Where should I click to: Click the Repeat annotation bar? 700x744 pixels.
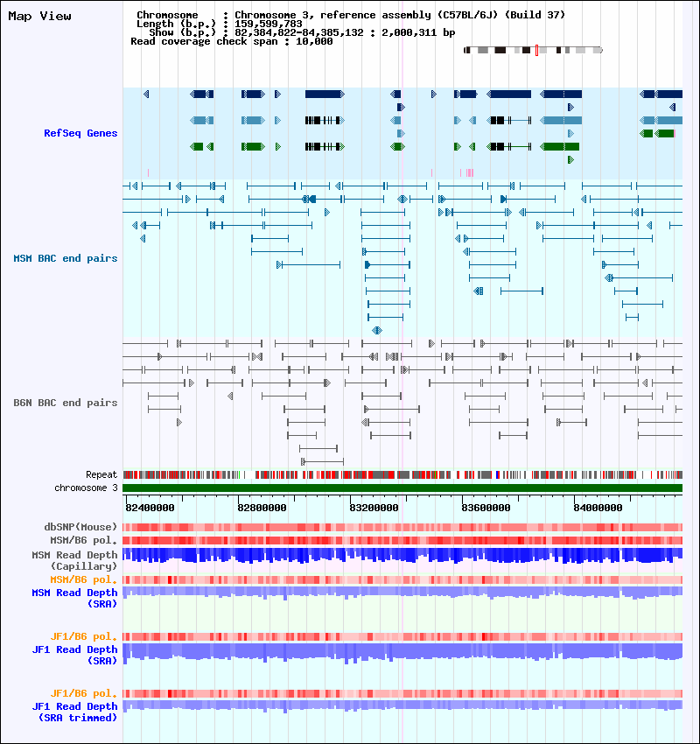[402, 474]
